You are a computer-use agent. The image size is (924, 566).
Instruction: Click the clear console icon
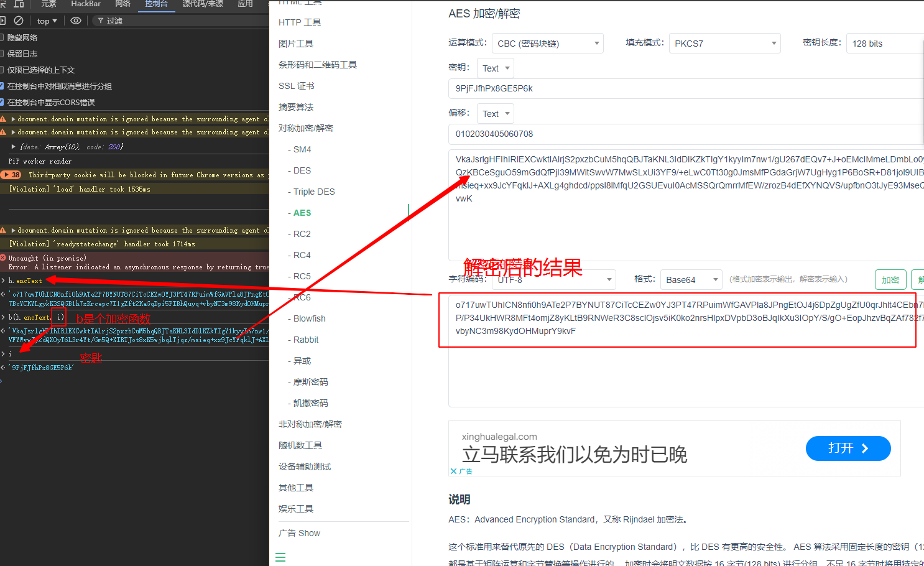pyautogui.click(x=19, y=21)
